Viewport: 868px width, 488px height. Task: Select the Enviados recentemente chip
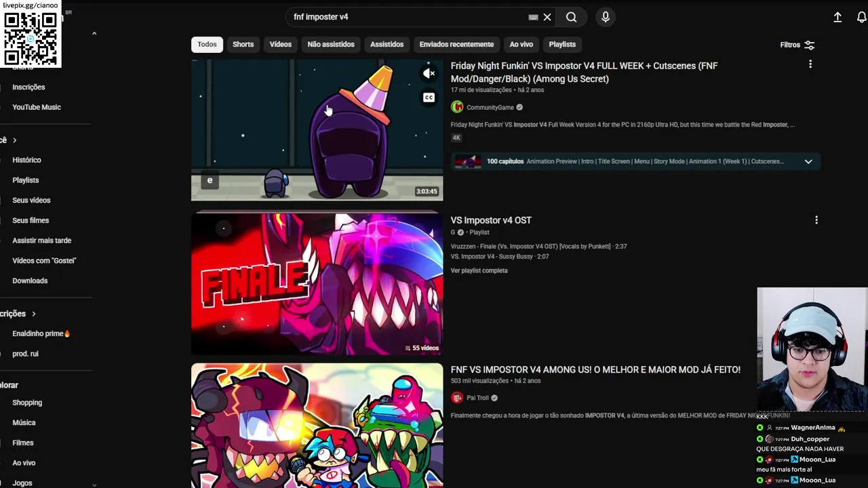coord(456,44)
